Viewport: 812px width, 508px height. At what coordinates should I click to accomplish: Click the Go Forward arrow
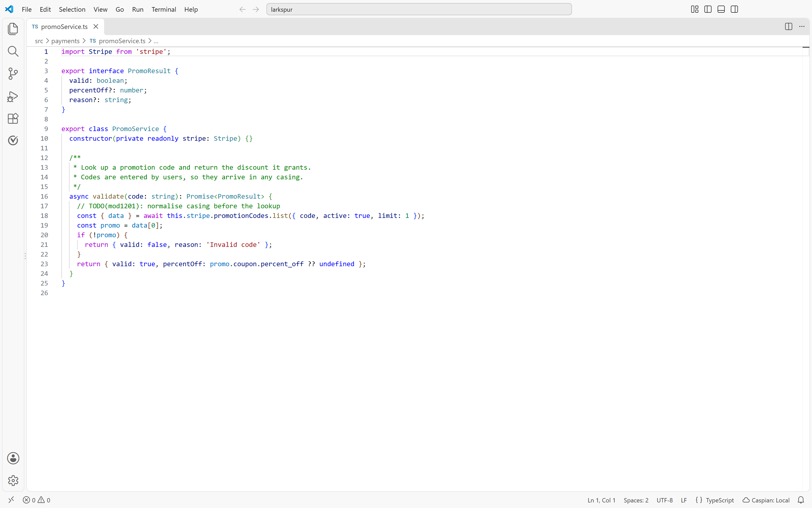(x=256, y=9)
